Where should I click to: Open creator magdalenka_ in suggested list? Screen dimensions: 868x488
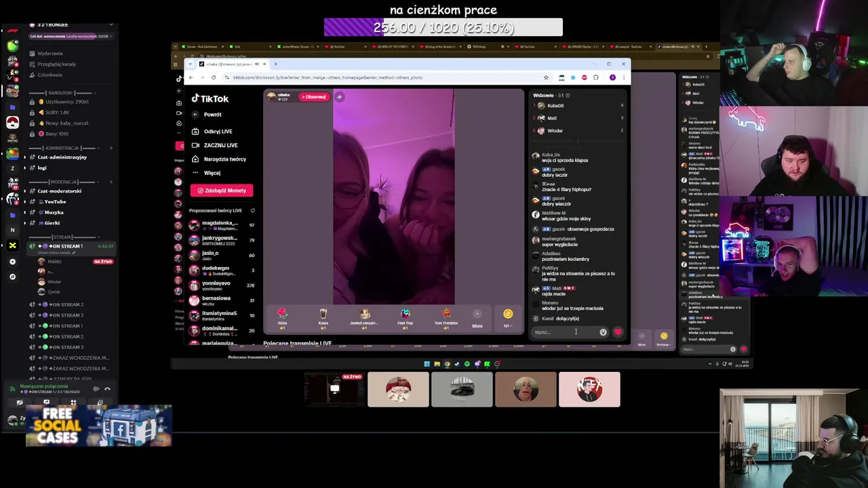pos(222,225)
